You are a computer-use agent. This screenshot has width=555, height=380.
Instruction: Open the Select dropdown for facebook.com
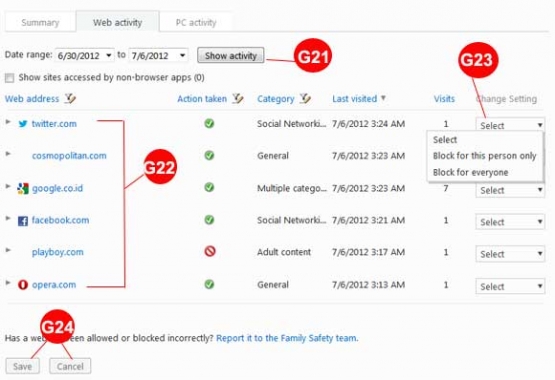tap(510, 222)
